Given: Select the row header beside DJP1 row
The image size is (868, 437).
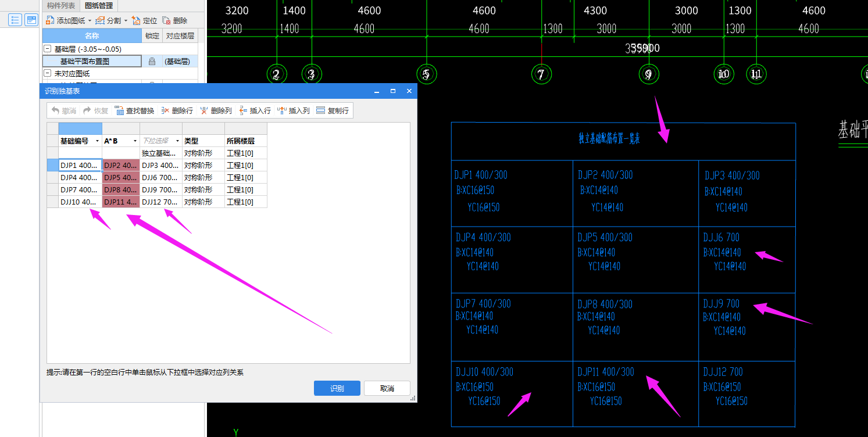Looking at the screenshot, I should click(x=52, y=165).
